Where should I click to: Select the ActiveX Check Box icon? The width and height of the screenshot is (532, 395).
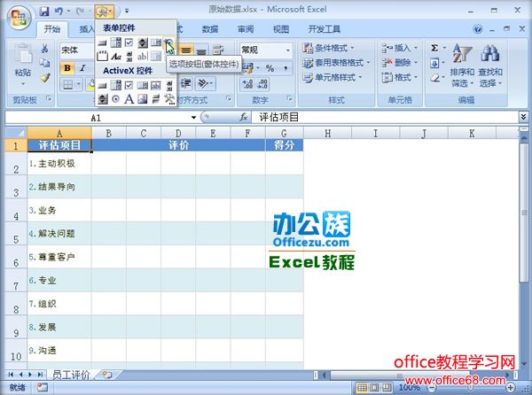point(129,85)
